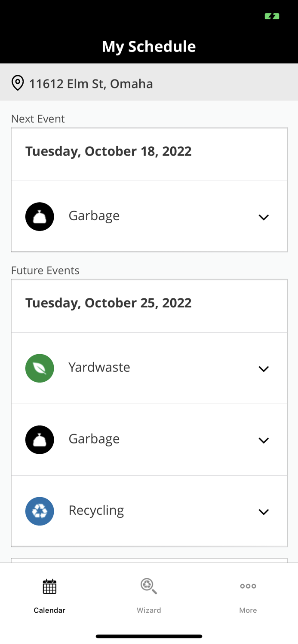Select the Calendar tab label
This screenshot has width=298, height=644.
pyautogui.click(x=49, y=610)
